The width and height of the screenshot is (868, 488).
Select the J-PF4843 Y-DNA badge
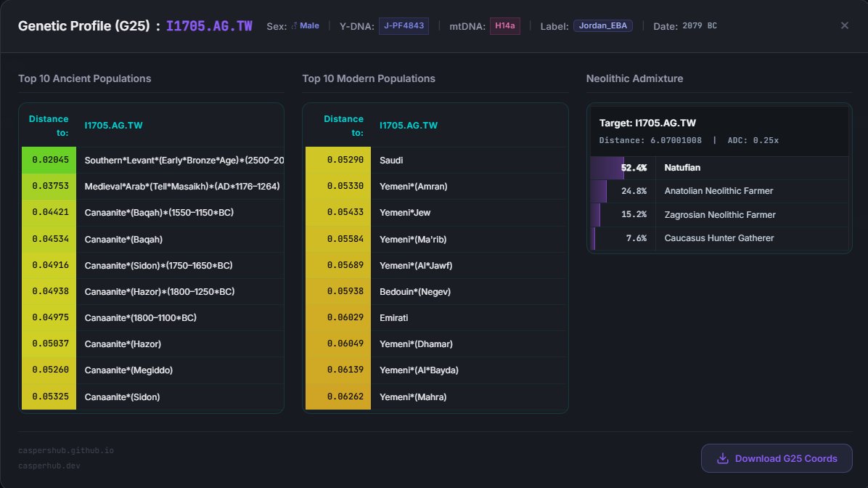(404, 26)
